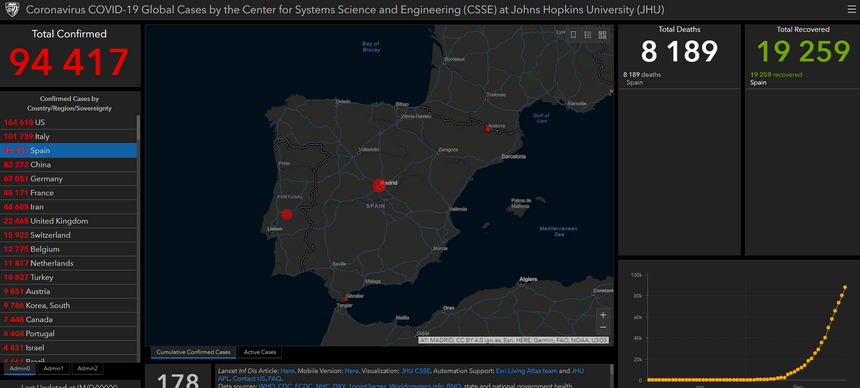This screenshot has width=860, height=388.
Task: Select Germany in the country list
Action: click(x=69, y=179)
